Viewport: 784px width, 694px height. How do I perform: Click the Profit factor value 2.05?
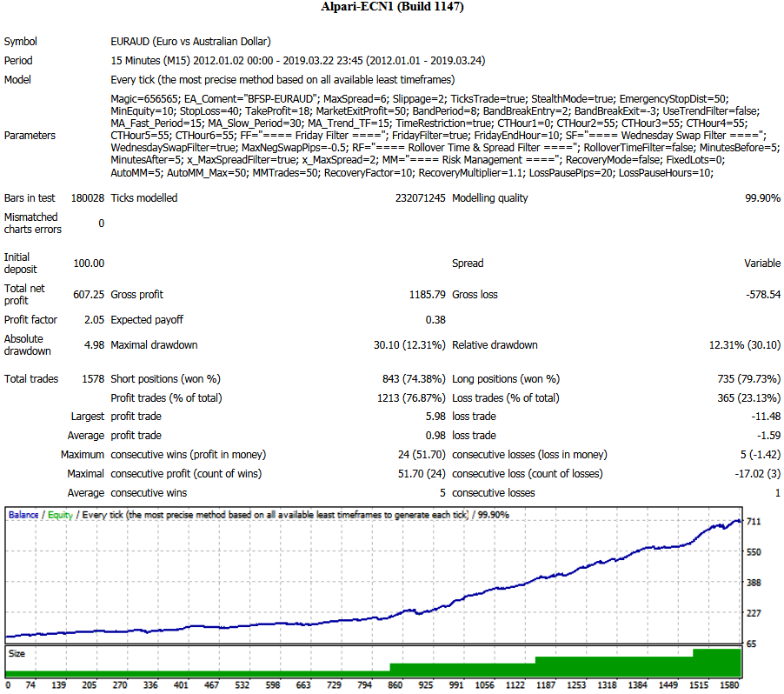pyautogui.click(x=95, y=320)
